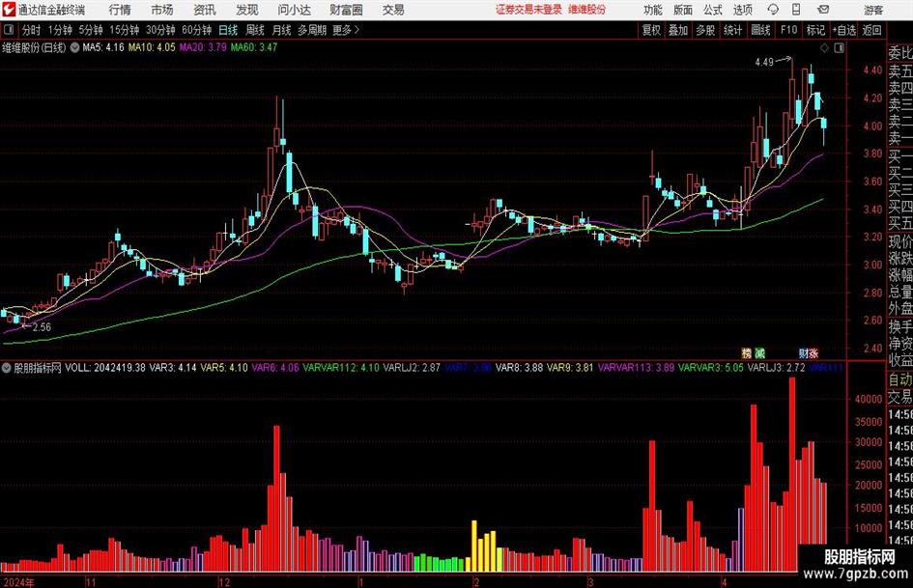Expand the dropdown arrow beside 股朋指标网 indicator
This screenshot has width=913, height=588.
[x=6, y=368]
